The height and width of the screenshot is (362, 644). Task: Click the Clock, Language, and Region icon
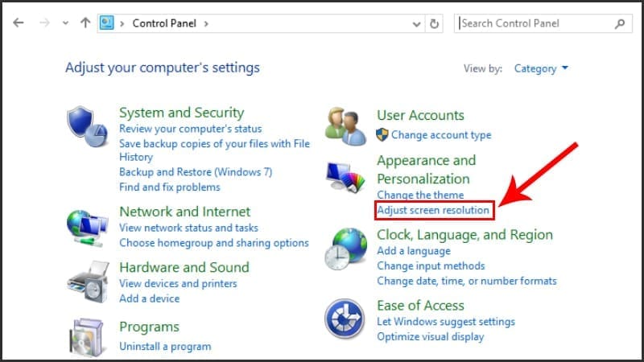coord(345,249)
